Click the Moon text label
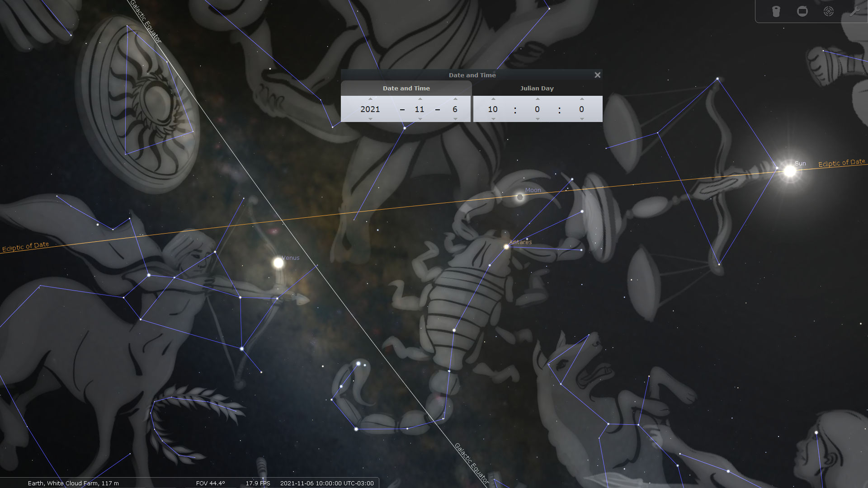This screenshot has width=868, height=488. pos(533,190)
